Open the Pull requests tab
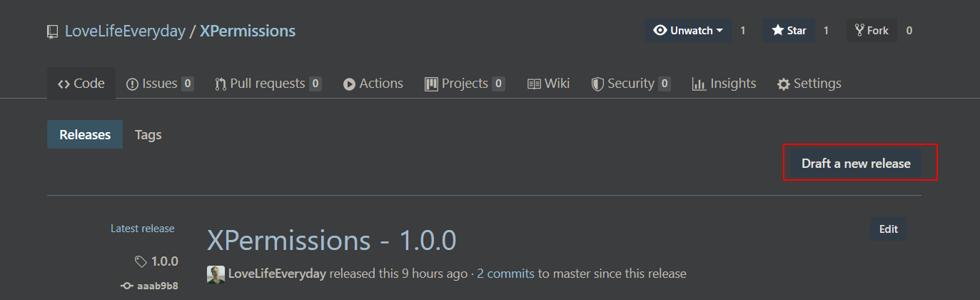Image resolution: width=980 pixels, height=300 pixels. coord(268,84)
